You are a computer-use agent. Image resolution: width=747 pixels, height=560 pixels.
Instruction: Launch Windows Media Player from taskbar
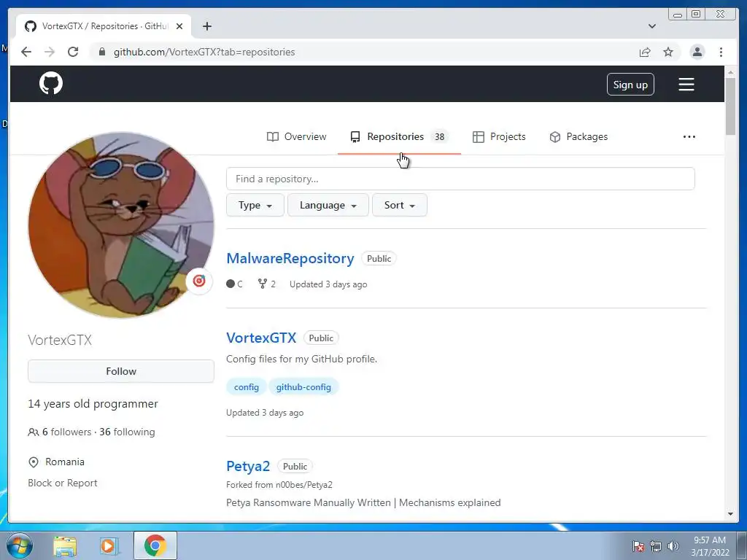coord(109,545)
